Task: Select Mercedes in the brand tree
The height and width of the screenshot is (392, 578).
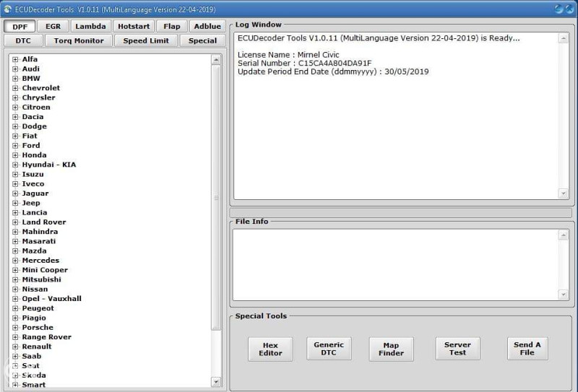Action: click(40, 261)
